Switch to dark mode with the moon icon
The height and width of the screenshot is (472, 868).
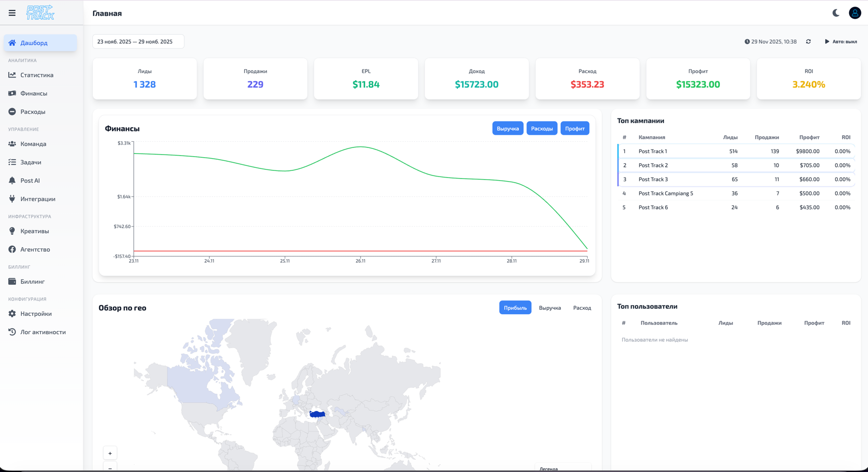[836, 13]
